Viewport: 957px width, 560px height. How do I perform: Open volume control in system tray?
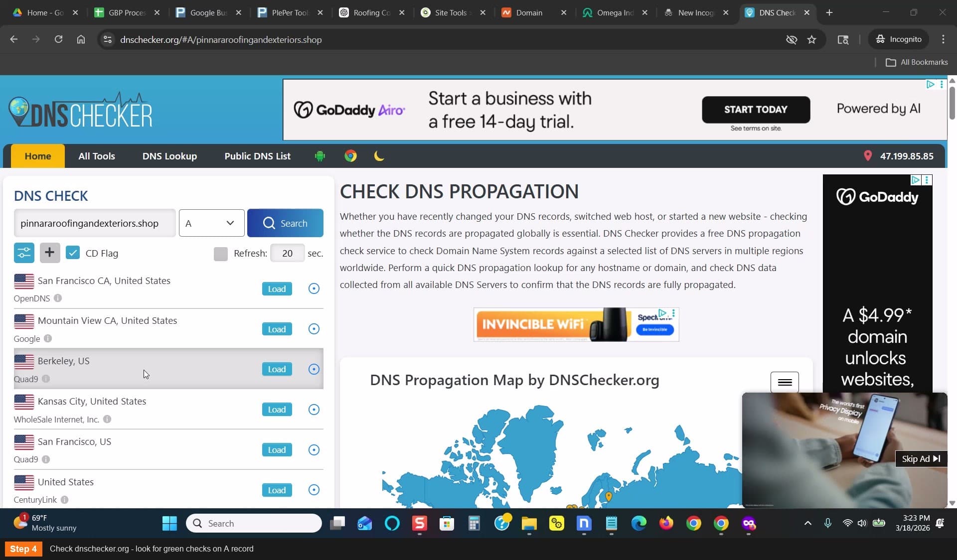[x=862, y=523]
